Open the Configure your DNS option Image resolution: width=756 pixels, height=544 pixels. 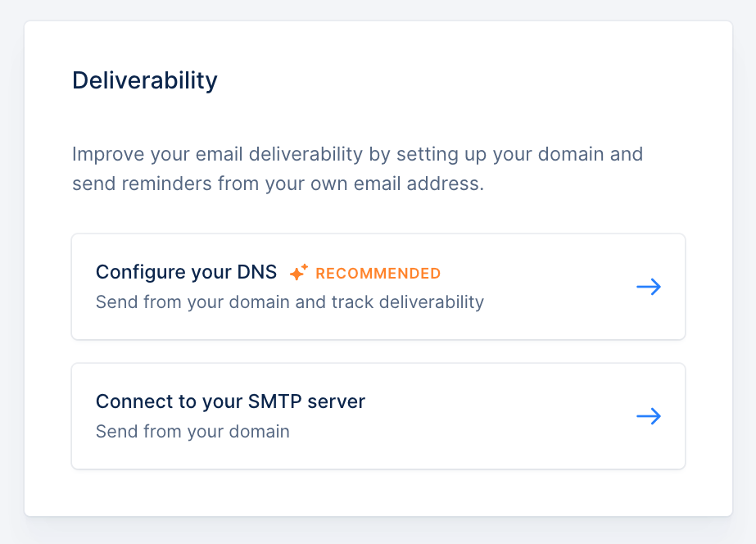[378, 287]
